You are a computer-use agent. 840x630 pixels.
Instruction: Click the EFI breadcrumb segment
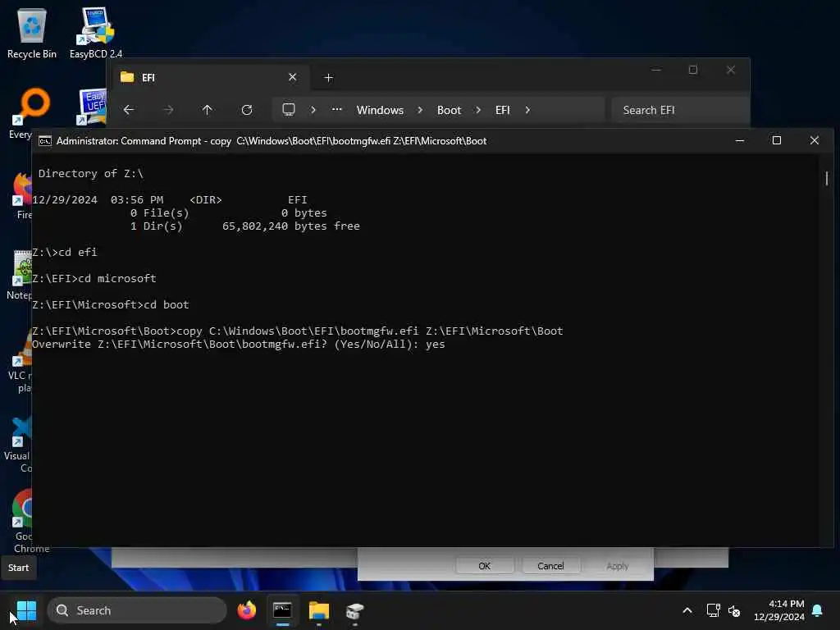[503, 110]
